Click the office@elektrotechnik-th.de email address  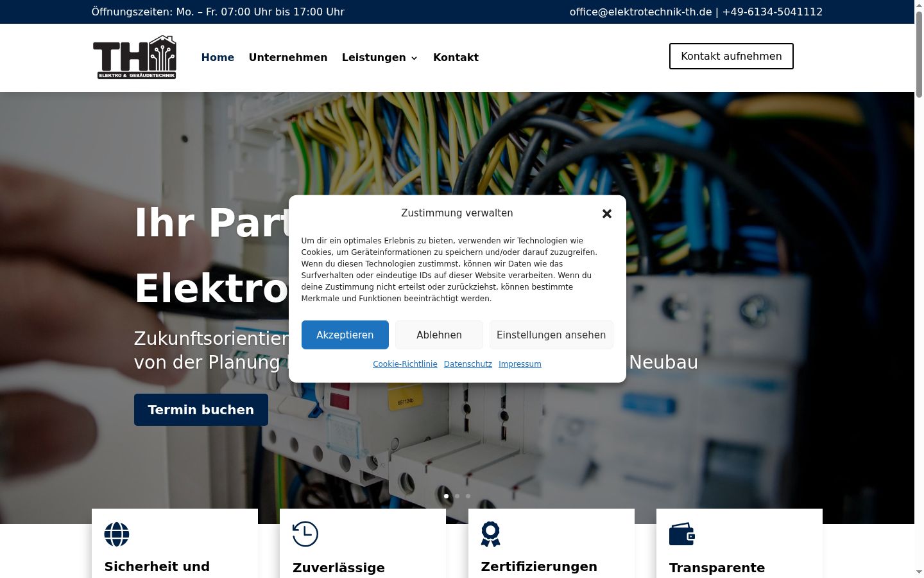[640, 12]
